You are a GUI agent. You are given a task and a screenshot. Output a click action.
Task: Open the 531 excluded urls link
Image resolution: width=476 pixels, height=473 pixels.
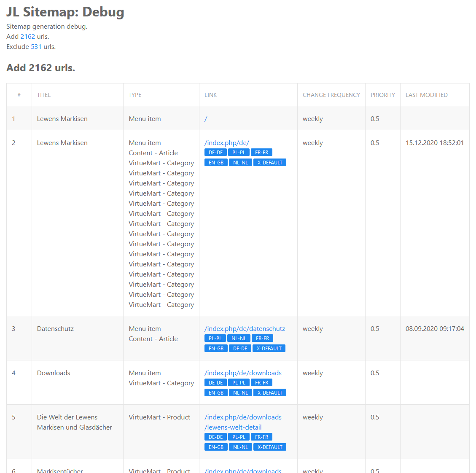36,47
